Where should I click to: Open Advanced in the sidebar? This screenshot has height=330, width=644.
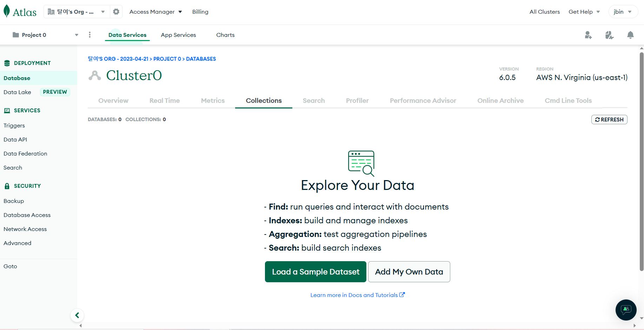(x=17, y=243)
